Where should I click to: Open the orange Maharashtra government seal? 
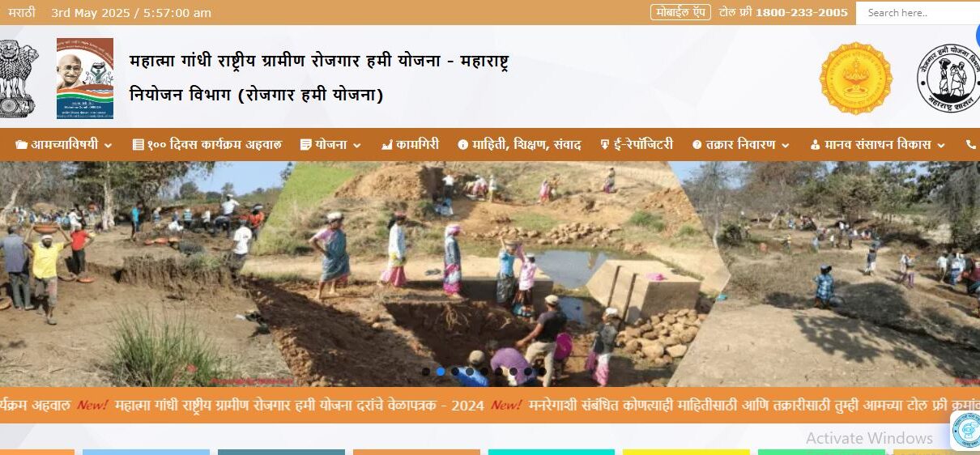pyautogui.click(x=856, y=79)
